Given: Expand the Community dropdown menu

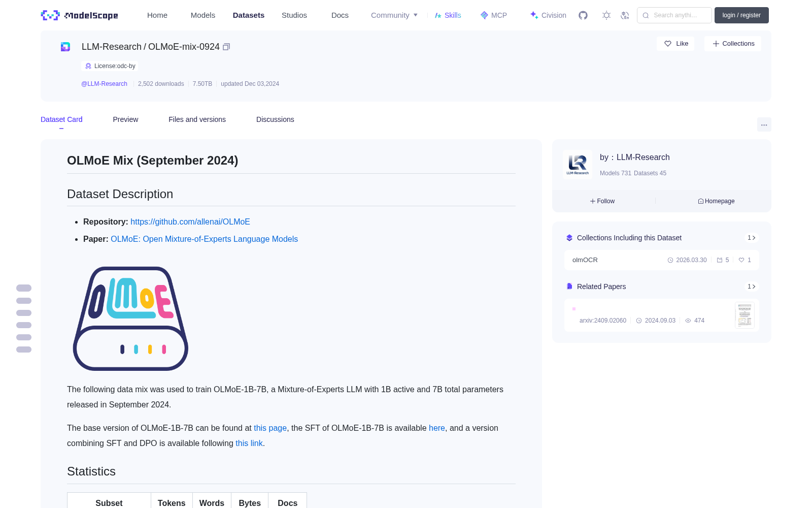Looking at the screenshot, I should (x=394, y=15).
